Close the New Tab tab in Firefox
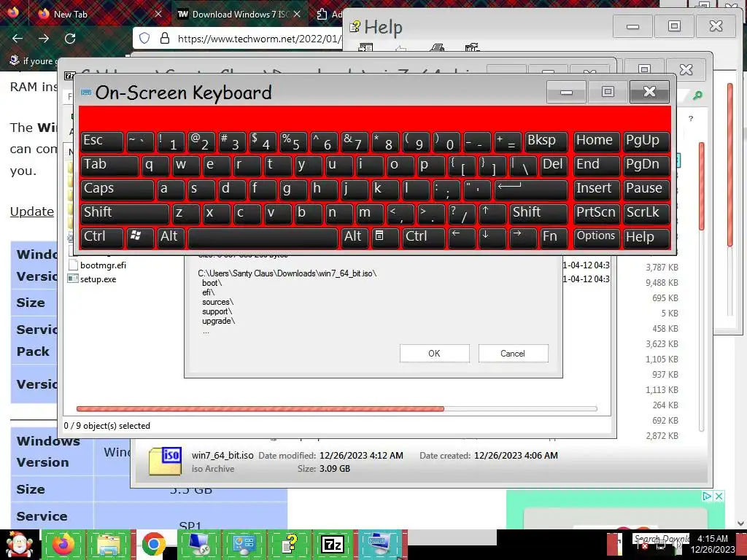 158,15
